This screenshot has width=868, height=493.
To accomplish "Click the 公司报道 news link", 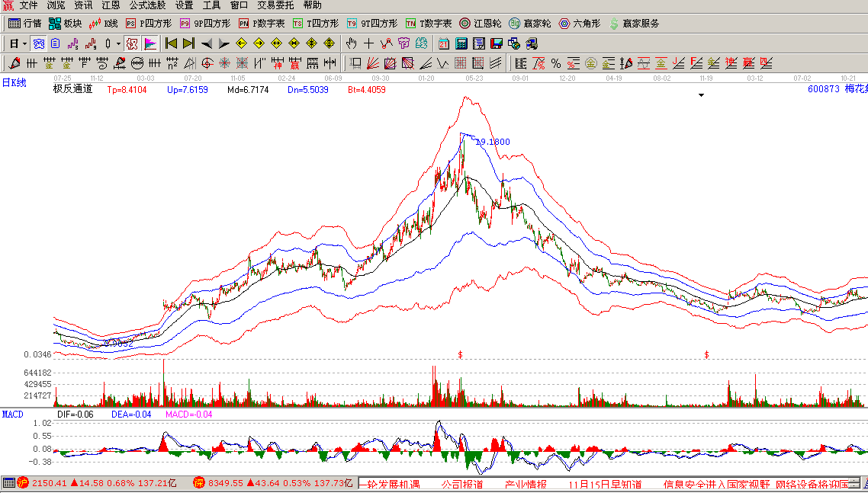I will (462, 484).
